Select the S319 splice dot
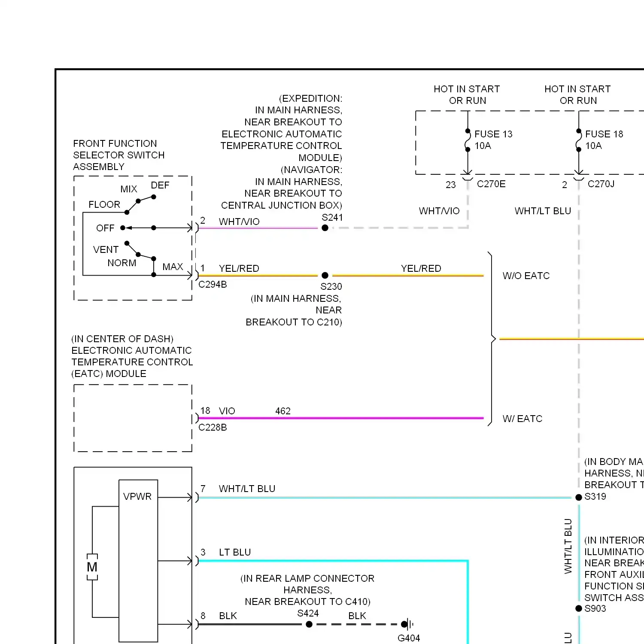The image size is (644, 644). pyautogui.click(x=579, y=497)
